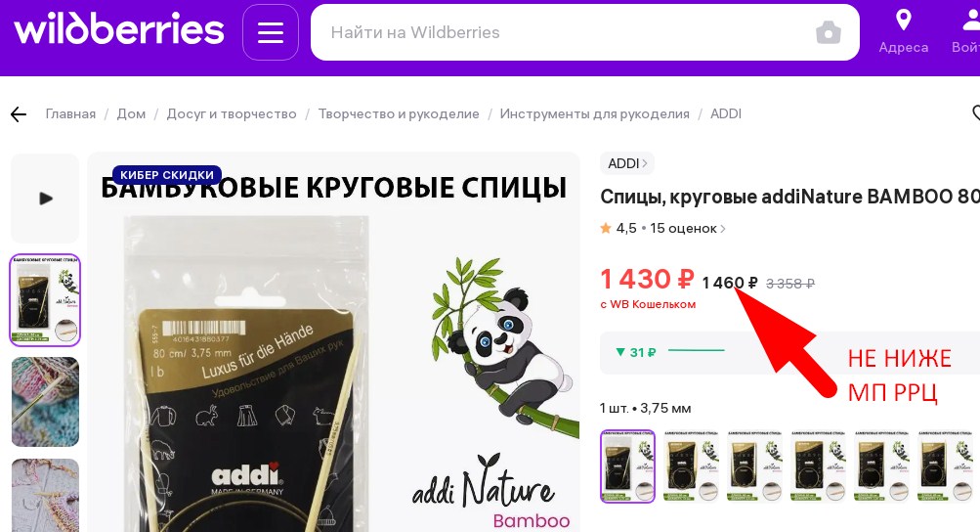
Task: Choose the last visible size variant thumbnail
Action: tap(945, 466)
